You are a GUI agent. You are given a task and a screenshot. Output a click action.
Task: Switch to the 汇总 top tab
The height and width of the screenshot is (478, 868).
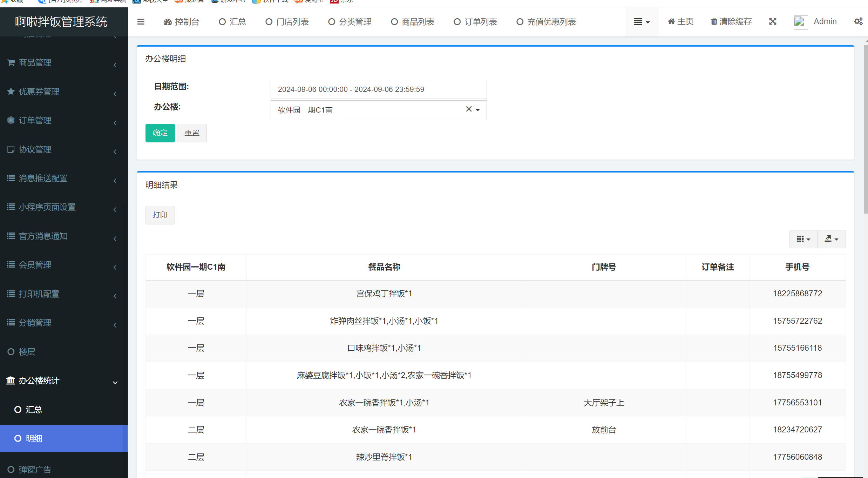click(233, 22)
